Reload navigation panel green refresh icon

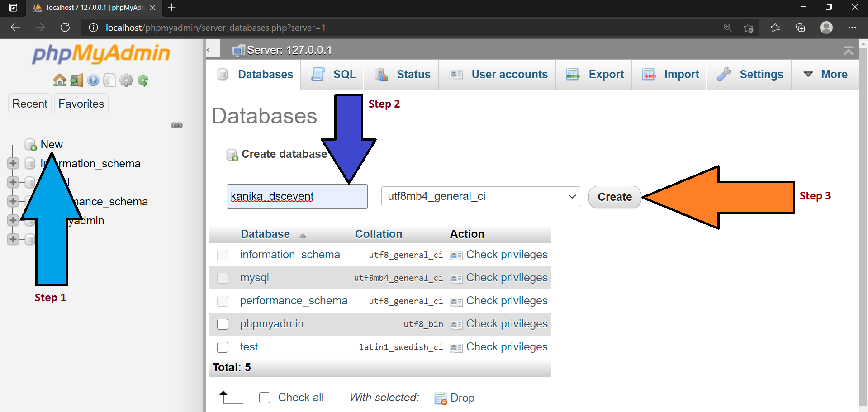point(143,81)
